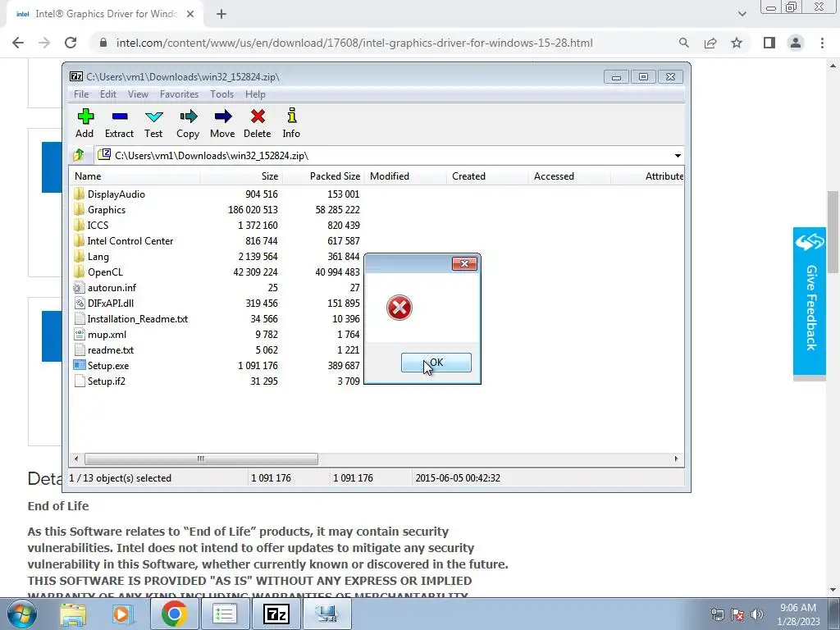Click the horizontal scrollbar thumb in 7-Zip
This screenshot has height=630, width=840.
[201, 459]
